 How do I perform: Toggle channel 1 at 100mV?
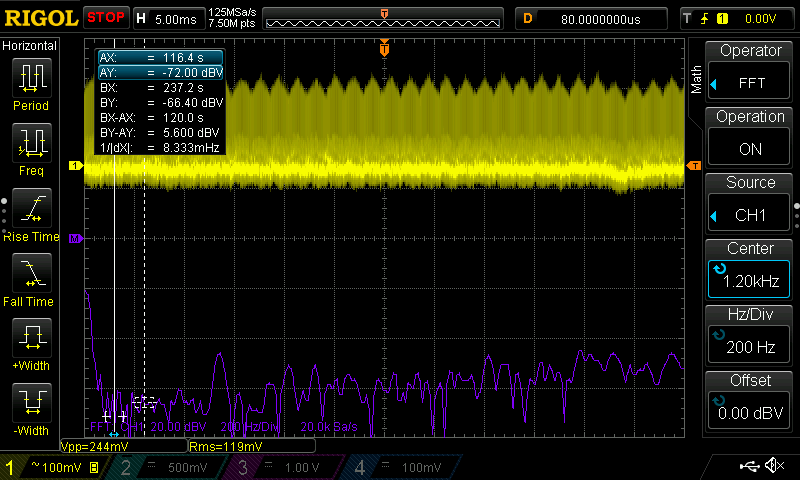point(55,467)
